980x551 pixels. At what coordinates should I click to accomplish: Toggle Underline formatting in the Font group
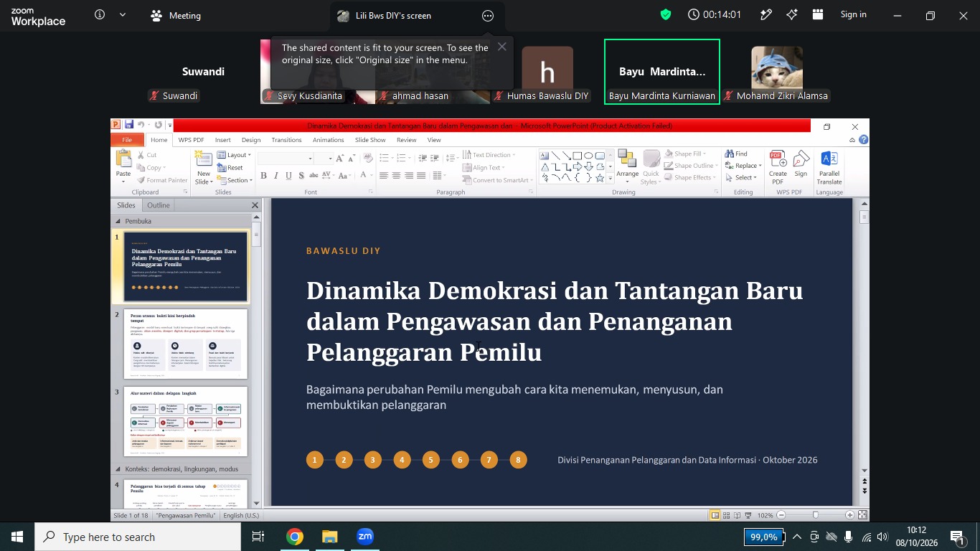coord(289,176)
